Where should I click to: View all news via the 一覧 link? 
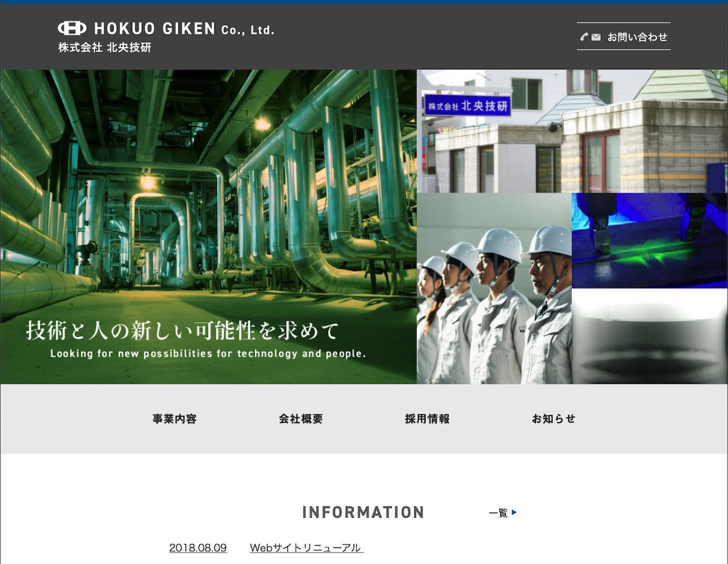498,513
